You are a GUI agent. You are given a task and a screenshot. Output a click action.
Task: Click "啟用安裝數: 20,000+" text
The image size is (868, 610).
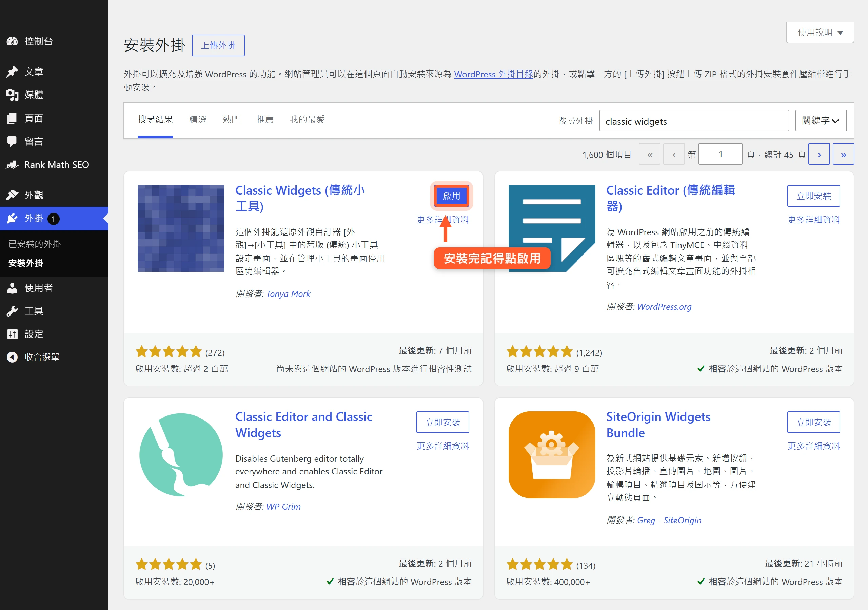[175, 582]
